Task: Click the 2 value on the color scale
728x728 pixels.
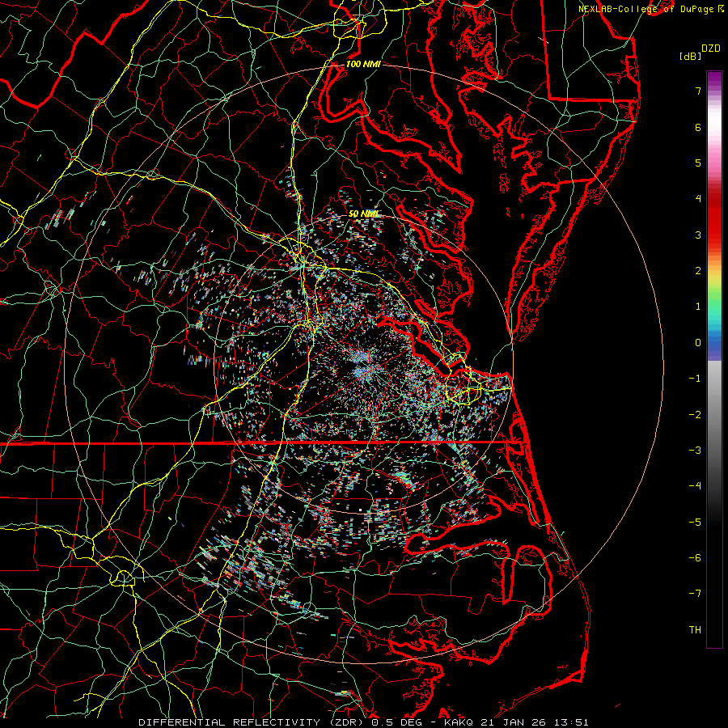Action: [x=698, y=271]
